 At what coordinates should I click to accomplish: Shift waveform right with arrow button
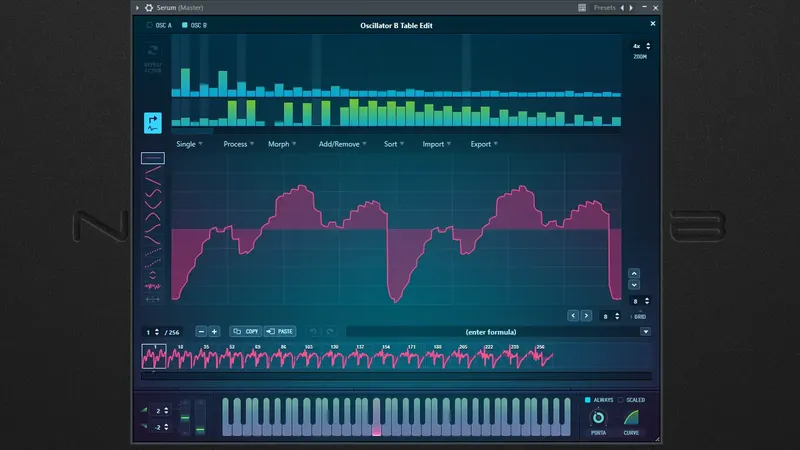click(x=586, y=316)
